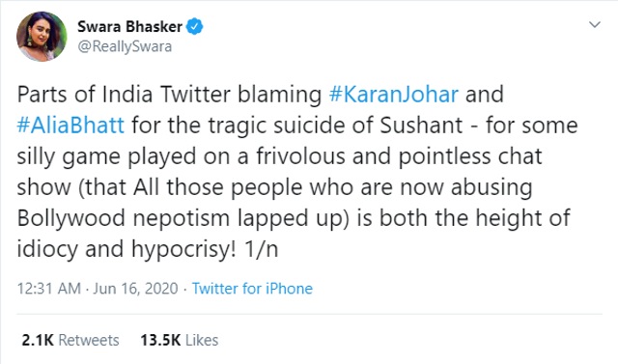
Task: Click the Jun 16, 2020 date
Action: point(135,289)
